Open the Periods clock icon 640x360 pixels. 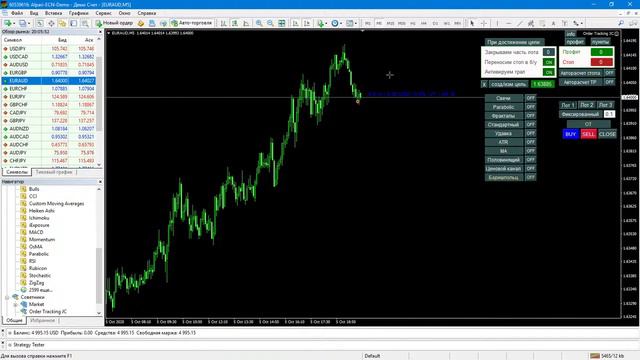tap(334, 23)
